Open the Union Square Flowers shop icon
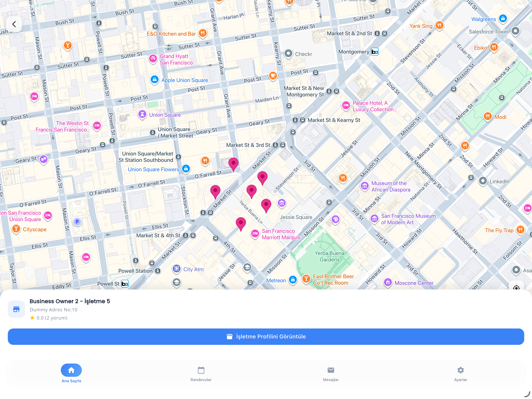This screenshot has height=399, width=532. [186, 169]
